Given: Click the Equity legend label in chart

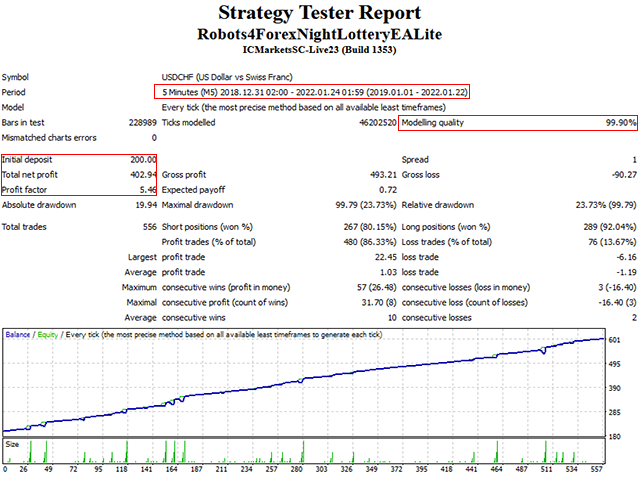Looking at the screenshot, I should pyautogui.click(x=48, y=333).
